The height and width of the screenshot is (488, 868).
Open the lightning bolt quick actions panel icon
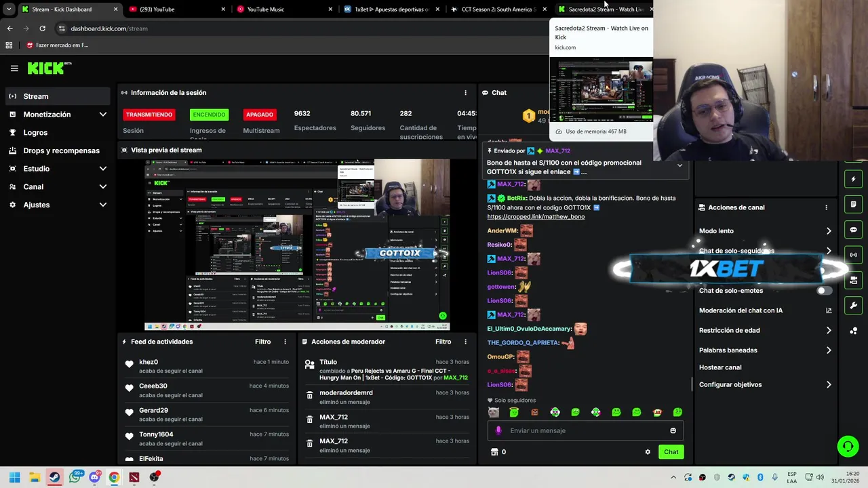click(853, 180)
